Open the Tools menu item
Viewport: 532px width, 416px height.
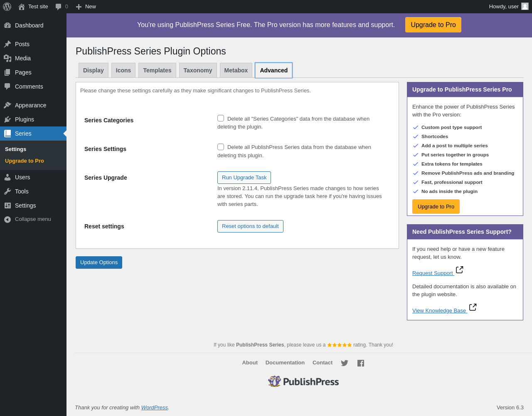pyautogui.click(x=33, y=191)
